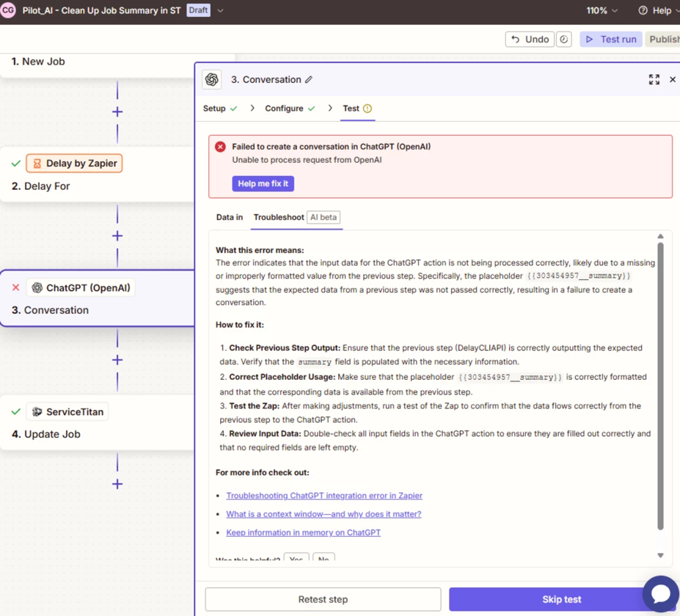Click the scroll down arrow in troubleshoot pane
Screen dimensions: 680x616
[660, 555]
